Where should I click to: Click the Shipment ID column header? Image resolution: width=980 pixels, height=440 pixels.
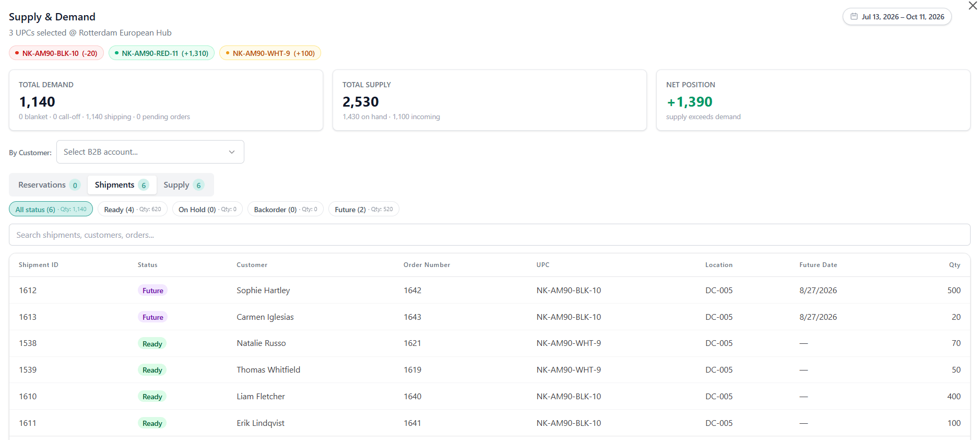[x=39, y=265]
